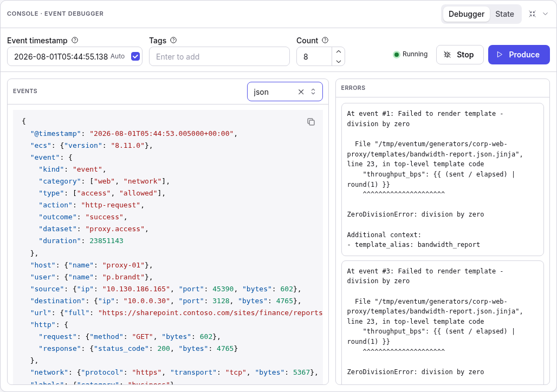Switch to the Debugger tab
Viewport: 557px width, 392px height.
click(466, 14)
